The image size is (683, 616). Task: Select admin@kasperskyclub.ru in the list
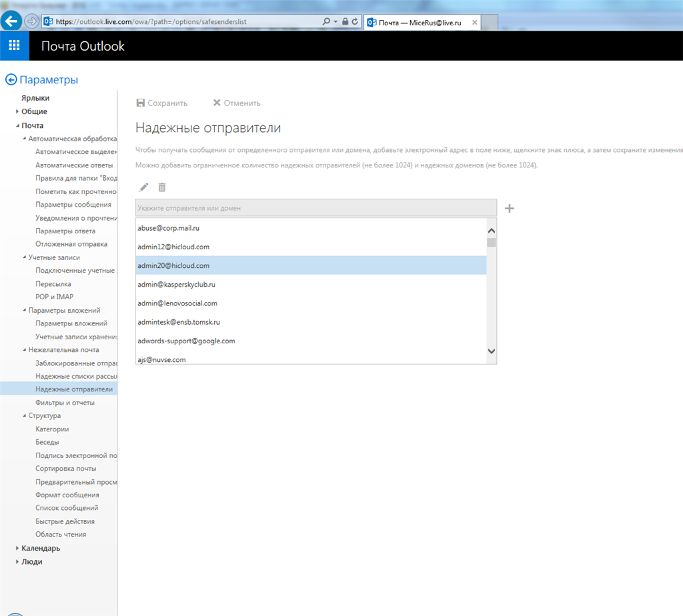pos(311,284)
